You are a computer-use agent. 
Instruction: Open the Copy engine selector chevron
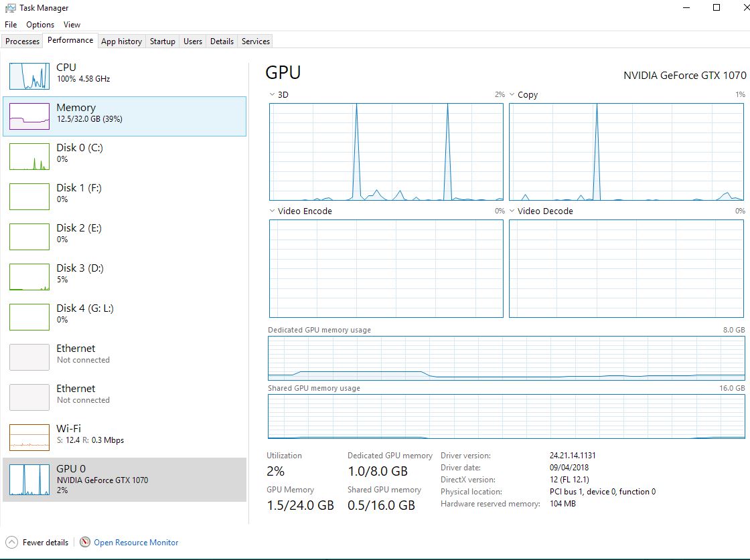512,95
